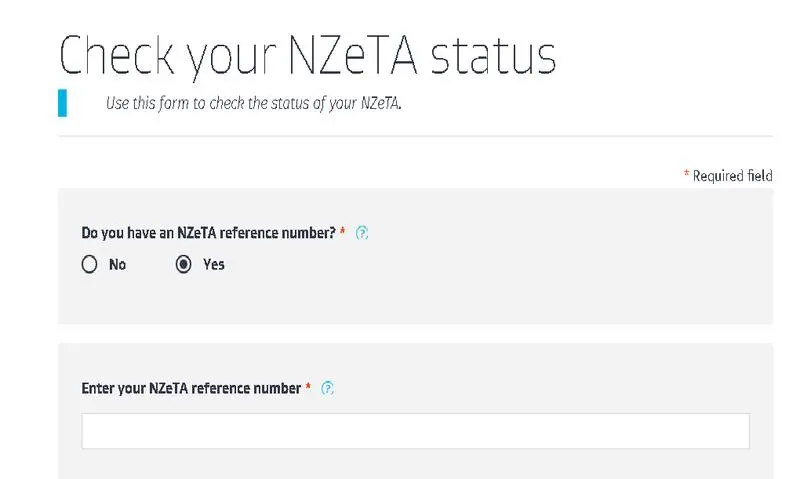Viewport: 800px width, 479px height.
Task: Select the No radio button
Action: click(x=90, y=265)
